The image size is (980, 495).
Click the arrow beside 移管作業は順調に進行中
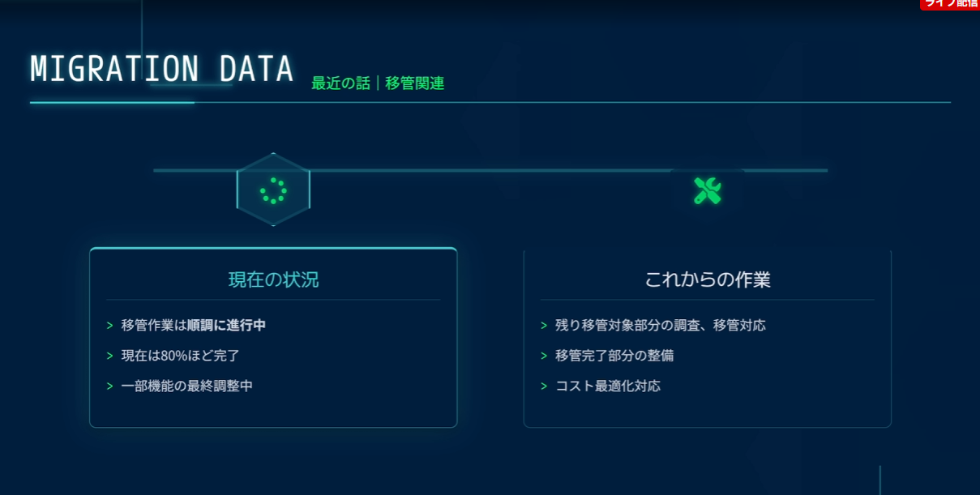point(109,326)
